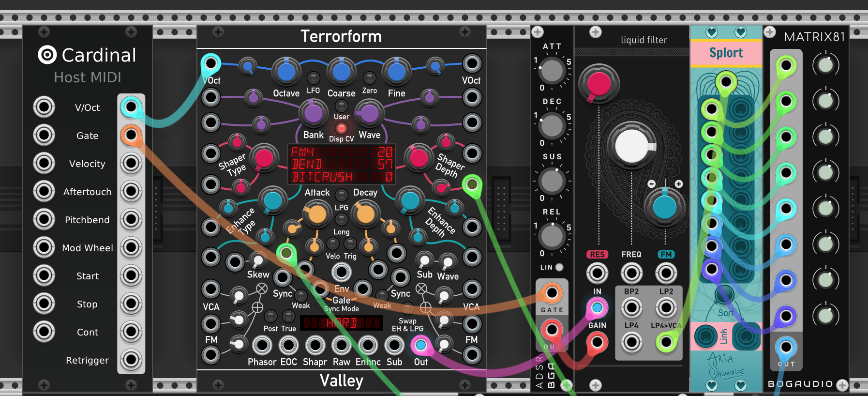Toggle the Terrorform LFO button
Image resolution: width=868 pixels, height=396 pixels.
314,78
